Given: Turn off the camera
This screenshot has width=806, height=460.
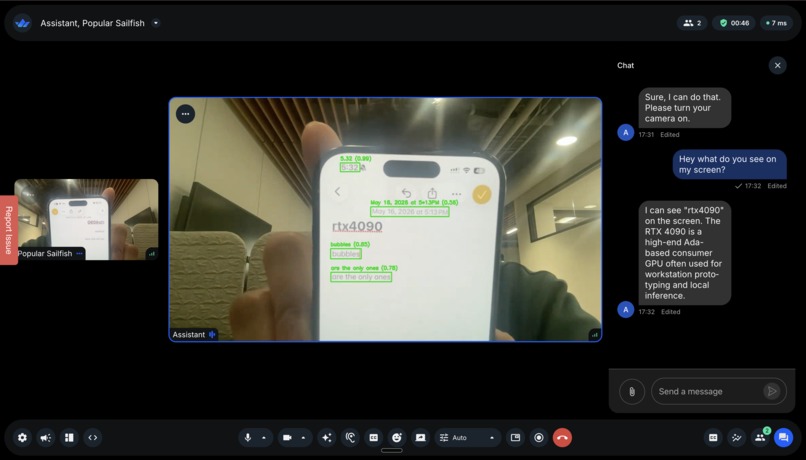Looking at the screenshot, I should coord(287,437).
